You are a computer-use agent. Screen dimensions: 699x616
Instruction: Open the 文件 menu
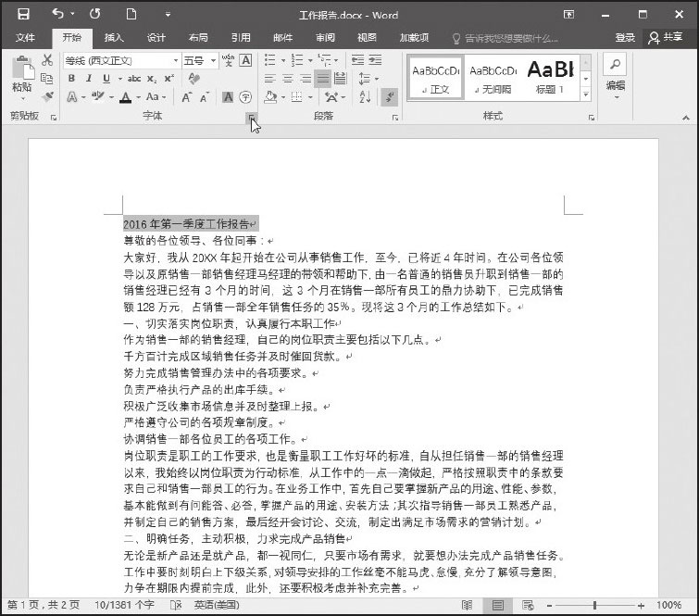coord(25,38)
